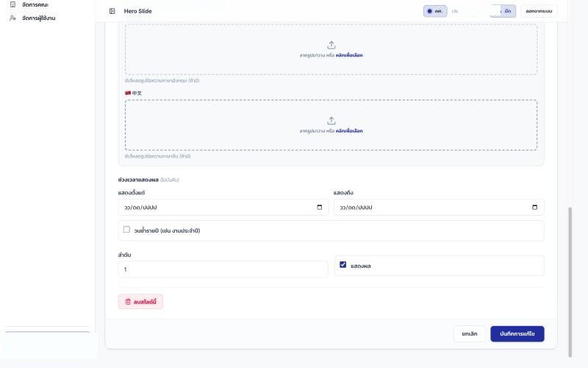Click the users icon next to จัดการผู้ใช้งาน
588x368 pixels.
tap(12, 18)
